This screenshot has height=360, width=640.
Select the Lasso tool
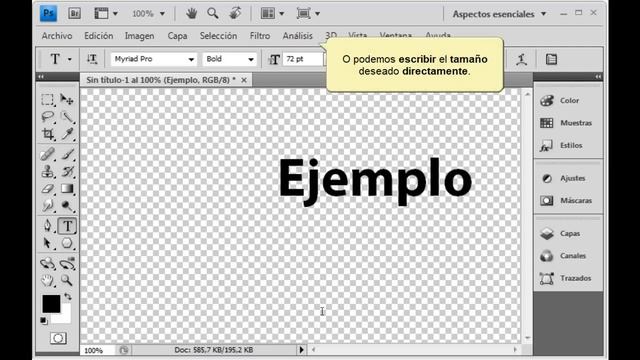pos(48,117)
